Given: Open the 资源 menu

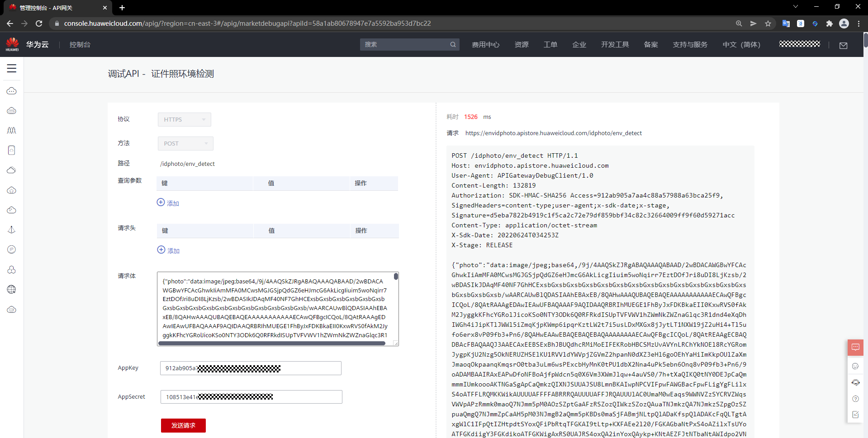Looking at the screenshot, I should point(522,44).
